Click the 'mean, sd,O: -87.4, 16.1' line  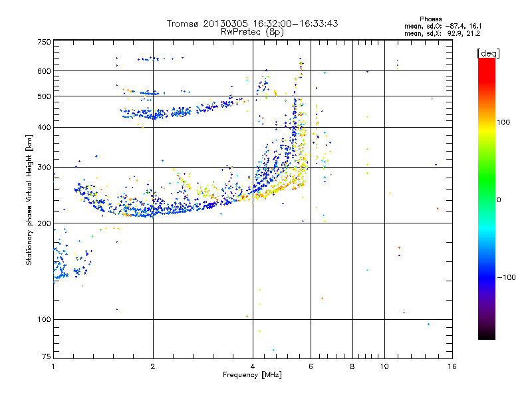click(x=443, y=26)
